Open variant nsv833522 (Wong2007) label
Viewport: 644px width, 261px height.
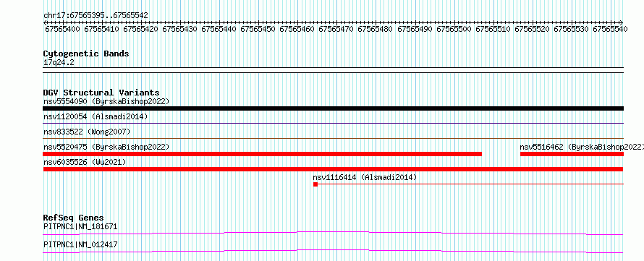coord(87,132)
